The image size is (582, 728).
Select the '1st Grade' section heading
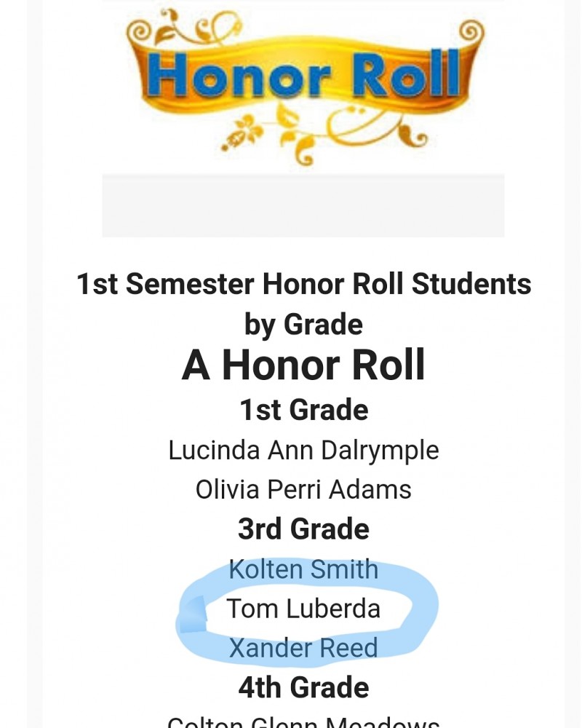303,410
